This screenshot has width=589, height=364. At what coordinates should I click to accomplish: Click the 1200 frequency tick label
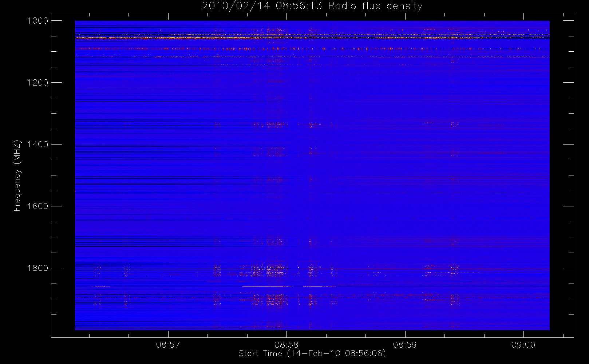pyautogui.click(x=38, y=83)
